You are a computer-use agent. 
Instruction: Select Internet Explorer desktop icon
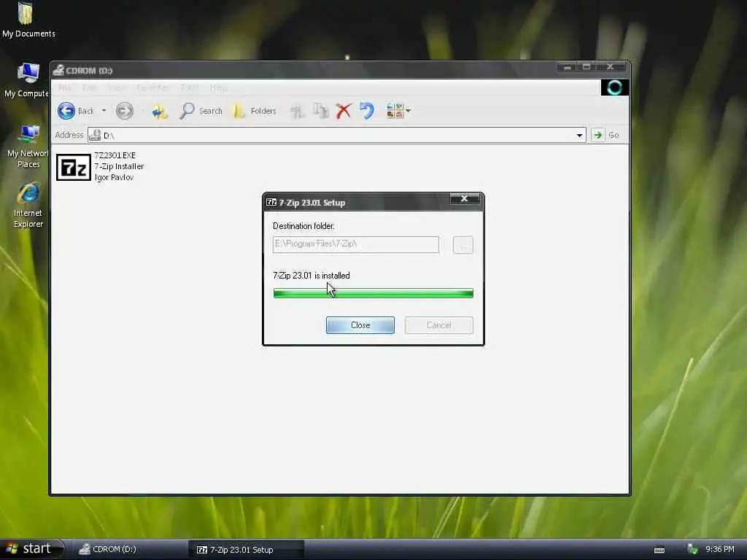tap(28, 205)
